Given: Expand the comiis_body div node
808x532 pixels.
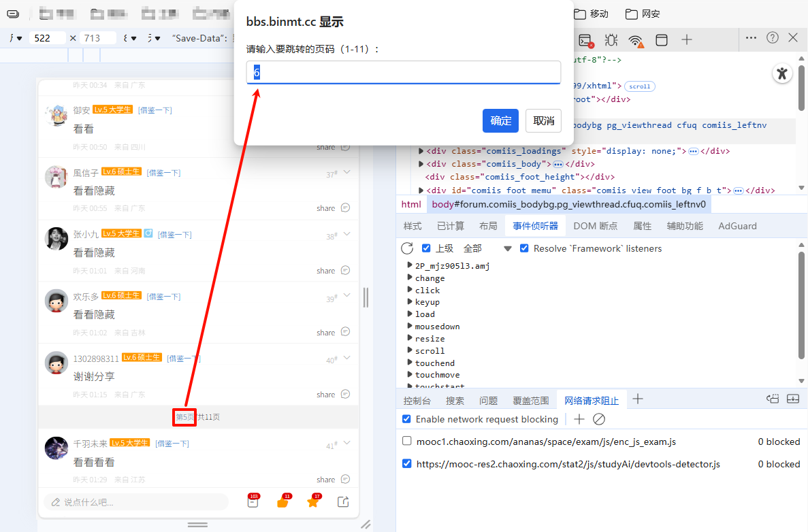Looking at the screenshot, I should tap(421, 164).
